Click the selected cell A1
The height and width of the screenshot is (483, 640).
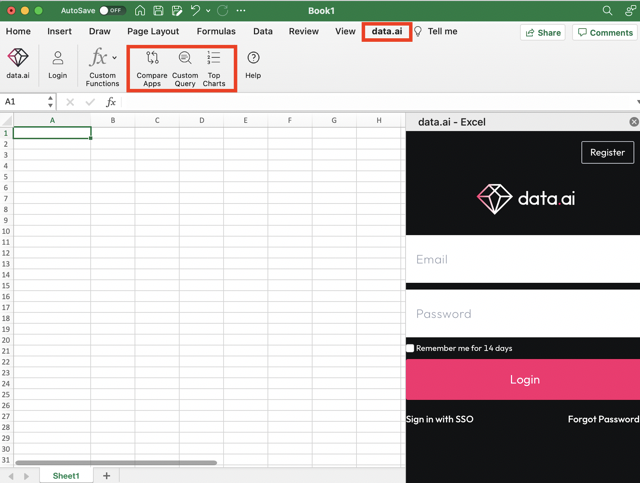pos(52,133)
